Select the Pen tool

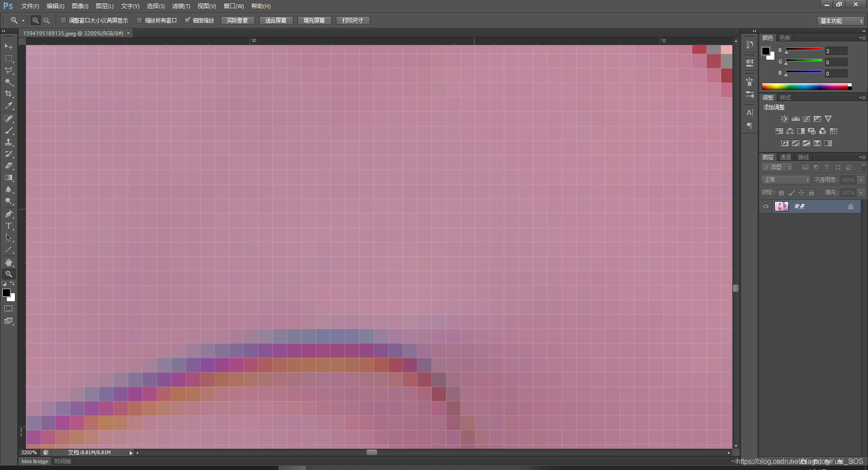click(x=9, y=214)
